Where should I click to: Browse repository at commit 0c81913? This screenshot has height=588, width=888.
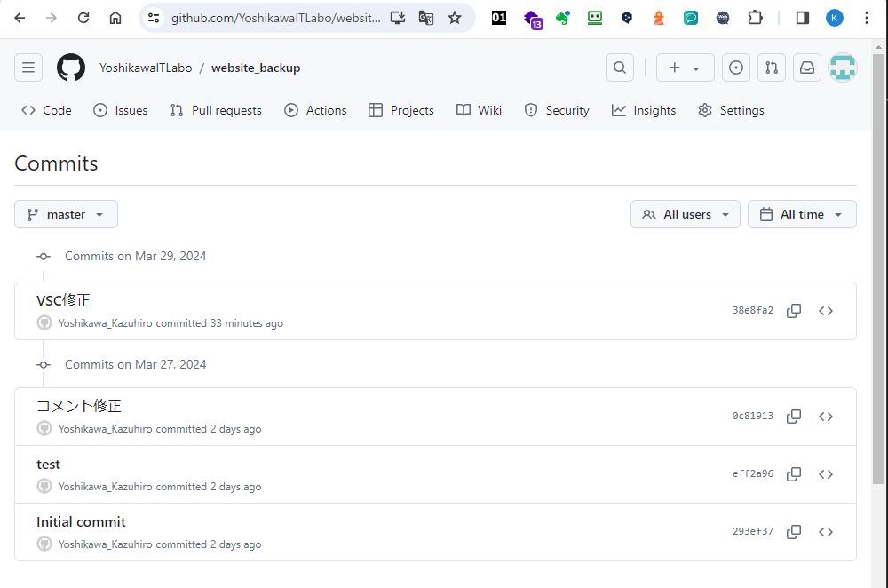coord(826,417)
